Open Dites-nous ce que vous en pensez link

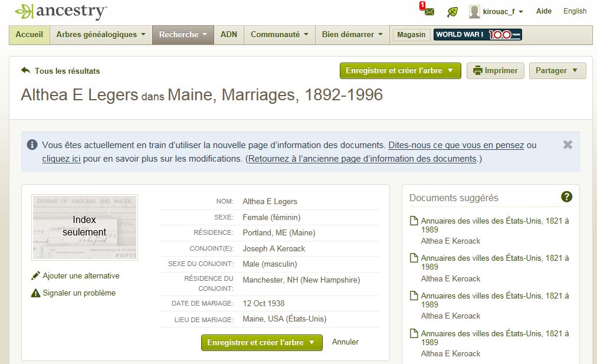pyautogui.click(x=456, y=145)
